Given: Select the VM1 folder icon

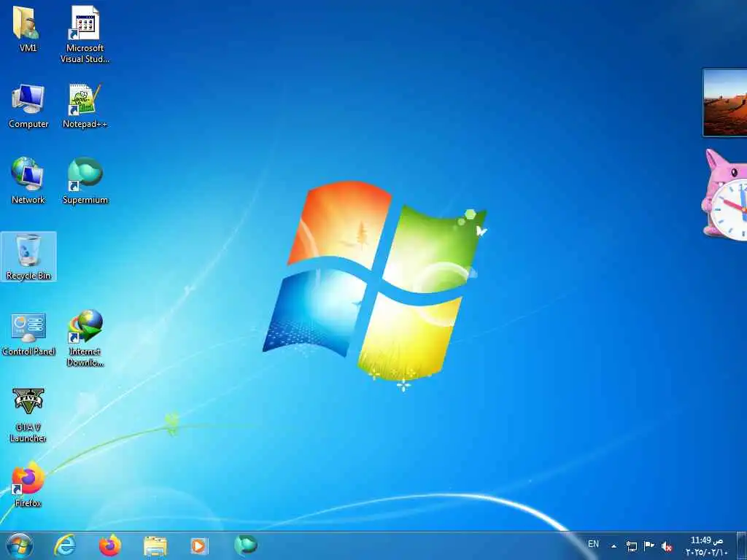Looking at the screenshot, I should pyautogui.click(x=27, y=28).
